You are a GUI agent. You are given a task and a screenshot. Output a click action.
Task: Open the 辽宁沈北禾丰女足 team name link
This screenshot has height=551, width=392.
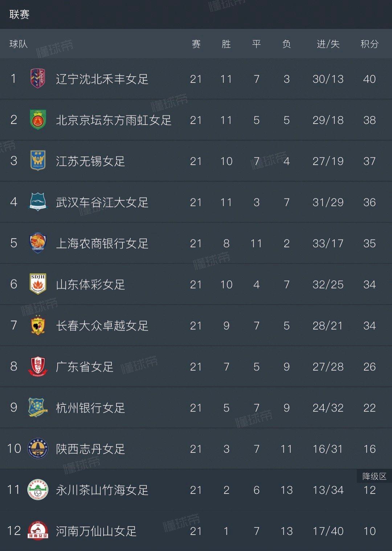coord(102,79)
